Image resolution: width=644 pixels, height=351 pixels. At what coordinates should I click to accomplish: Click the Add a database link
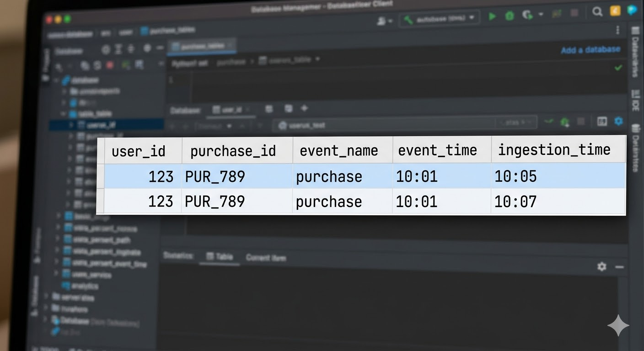pyautogui.click(x=590, y=50)
